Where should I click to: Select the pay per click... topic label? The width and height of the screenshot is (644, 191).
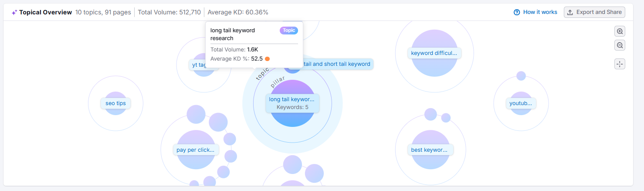click(196, 150)
